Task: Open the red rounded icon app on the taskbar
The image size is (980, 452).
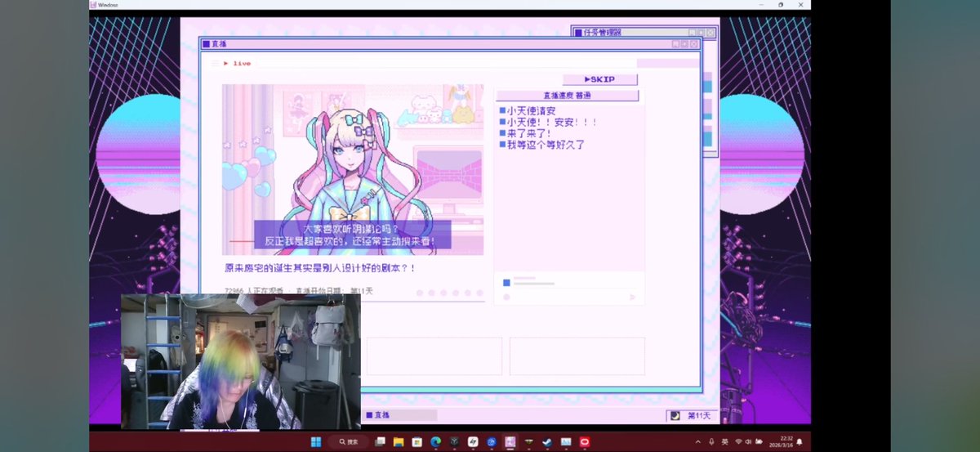Action: click(x=585, y=441)
